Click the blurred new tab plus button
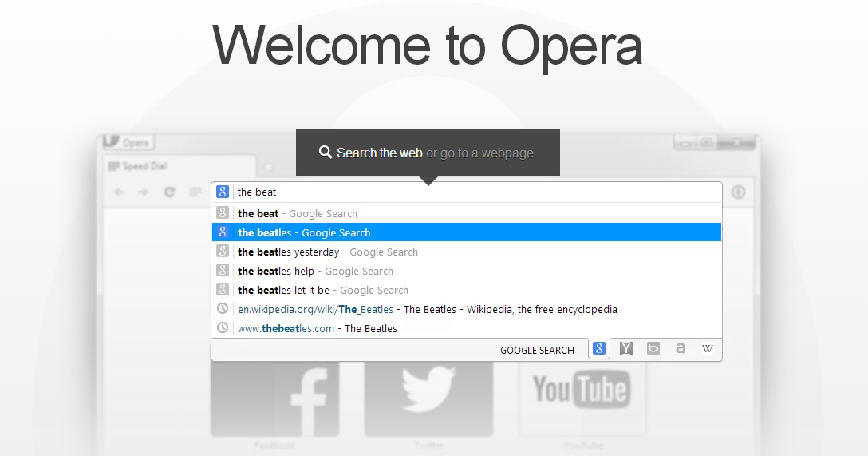 [268, 166]
